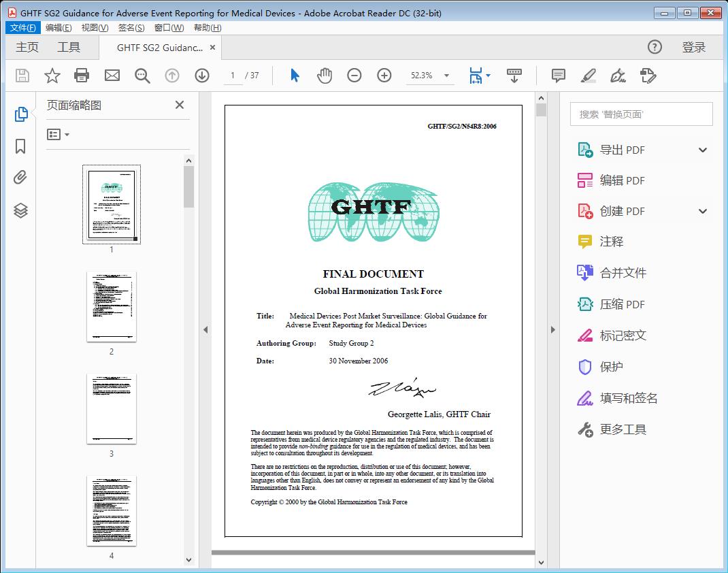The height and width of the screenshot is (573, 728).
Task: Click the Print icon
Action: (x=82, y=76)
